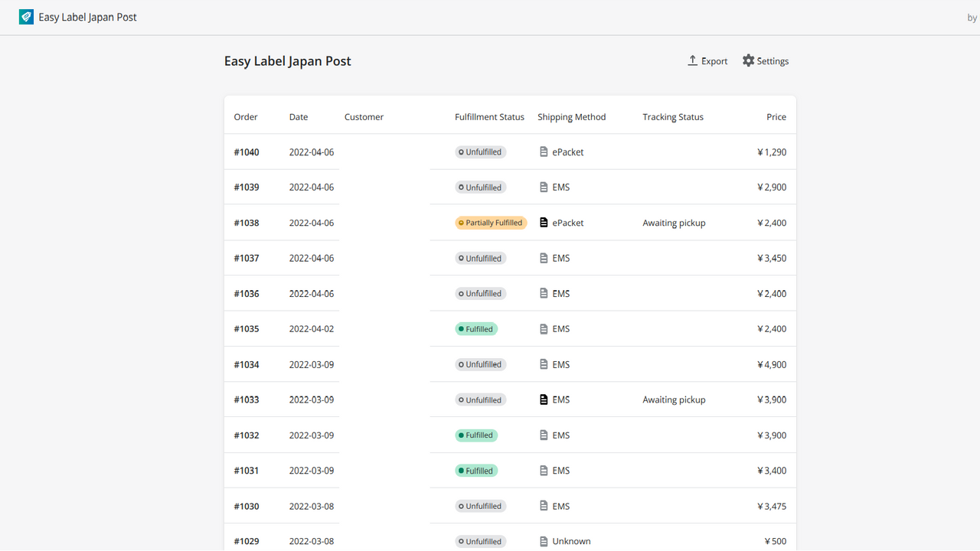Open the Settings button
Viewport: 980px width, 551px height.
click(765, 60)
